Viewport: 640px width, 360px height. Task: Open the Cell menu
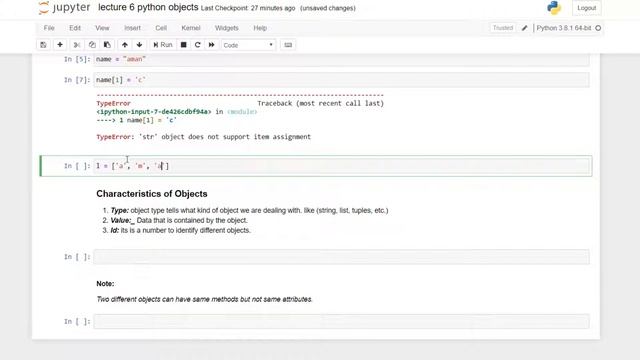[x=161, y=28]
